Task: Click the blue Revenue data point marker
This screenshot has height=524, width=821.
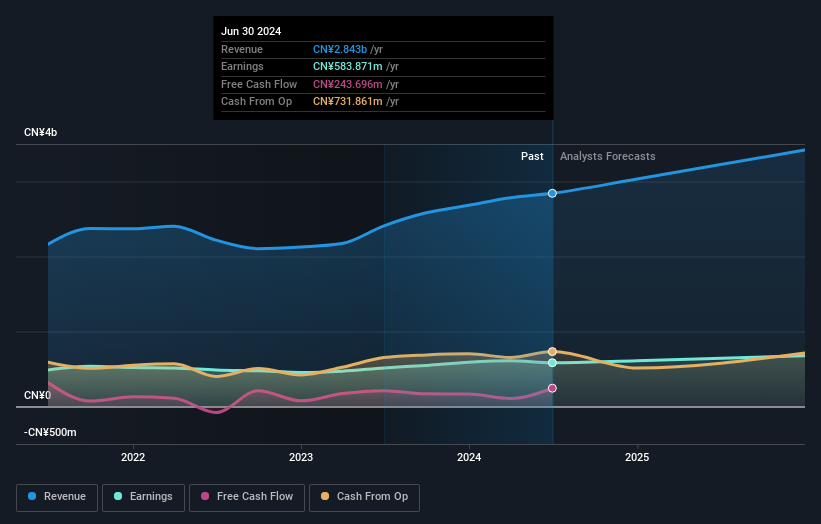Action: coord(552,193)
